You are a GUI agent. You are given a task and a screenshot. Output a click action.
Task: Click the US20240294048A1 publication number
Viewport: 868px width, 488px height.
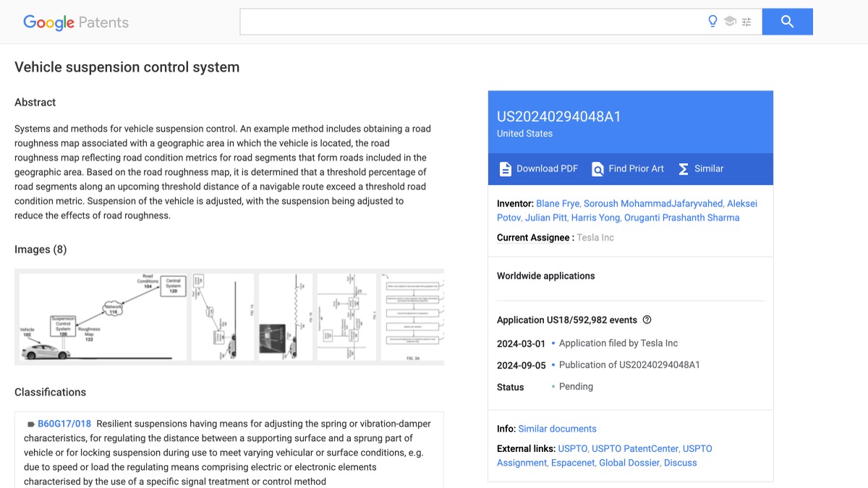click(x=558, y=116)
